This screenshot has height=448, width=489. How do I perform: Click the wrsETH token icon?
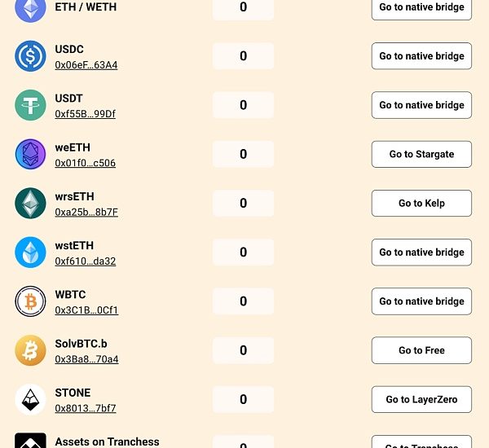tap(31, 204)
